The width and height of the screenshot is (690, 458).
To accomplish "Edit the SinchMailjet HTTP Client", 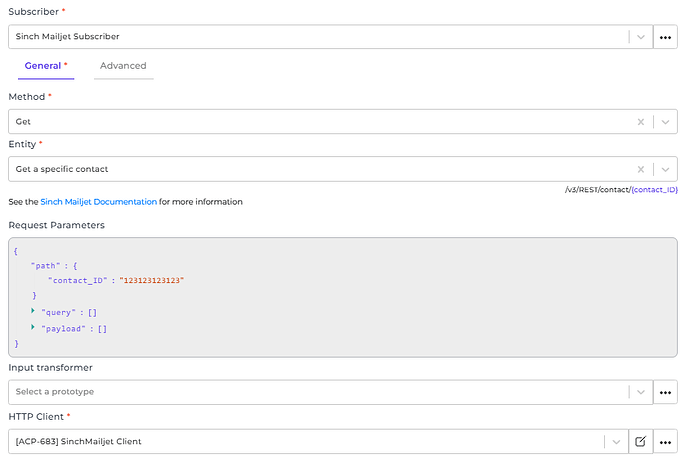I will click(x=640, y=442).
